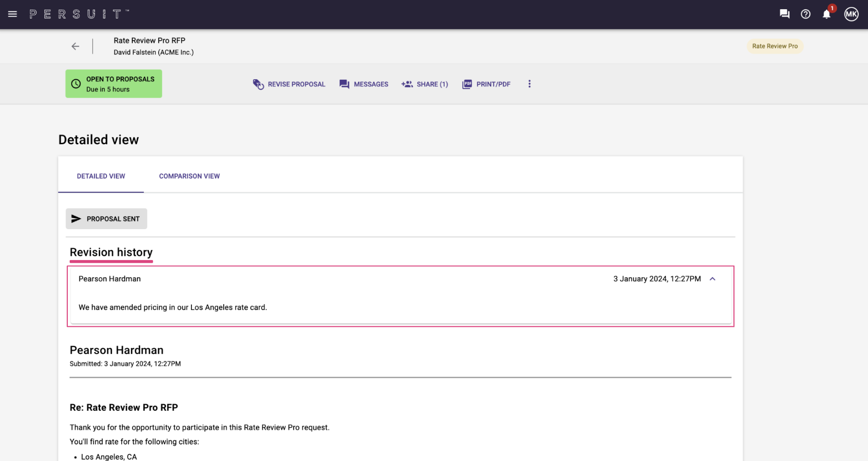Viewport: 868px width, 461px height.
Task: Click 'David Falstein (ACME Inc.)' text
Action: click(154, 53)
